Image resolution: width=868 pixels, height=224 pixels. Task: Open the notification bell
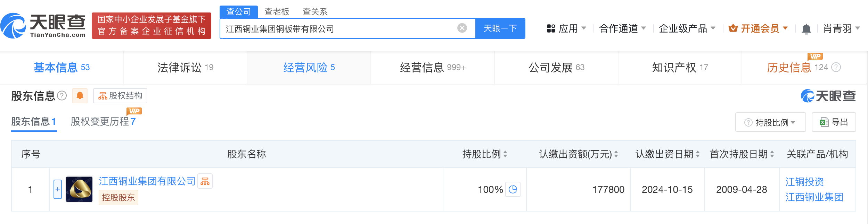tap(807, 28)
